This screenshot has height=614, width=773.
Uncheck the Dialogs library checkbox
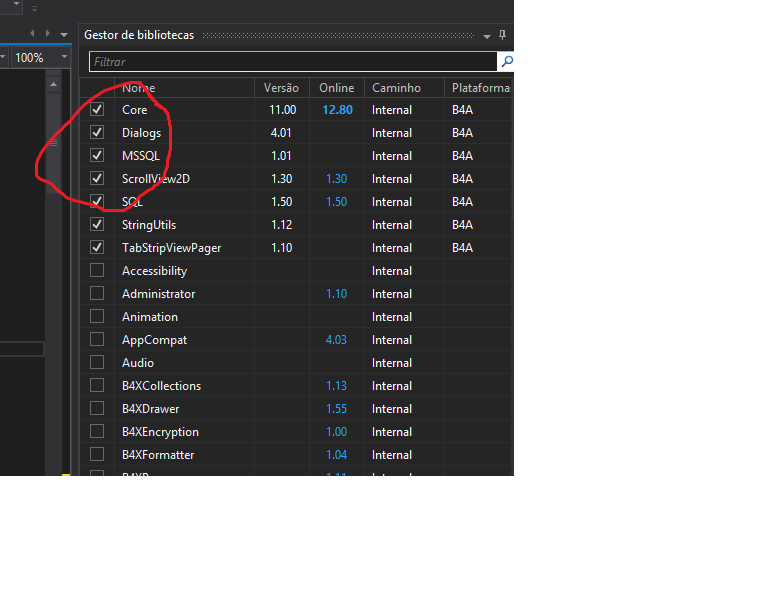point(97,132)
